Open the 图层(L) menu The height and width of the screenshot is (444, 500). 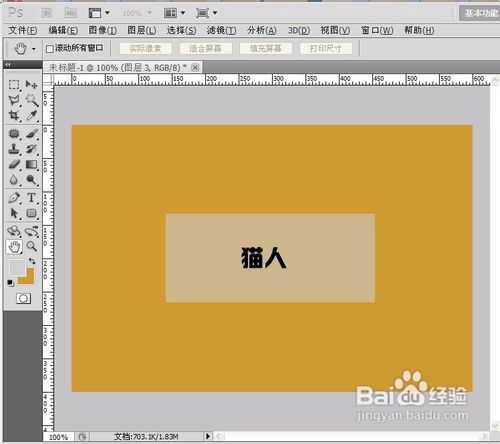point(142,30)
